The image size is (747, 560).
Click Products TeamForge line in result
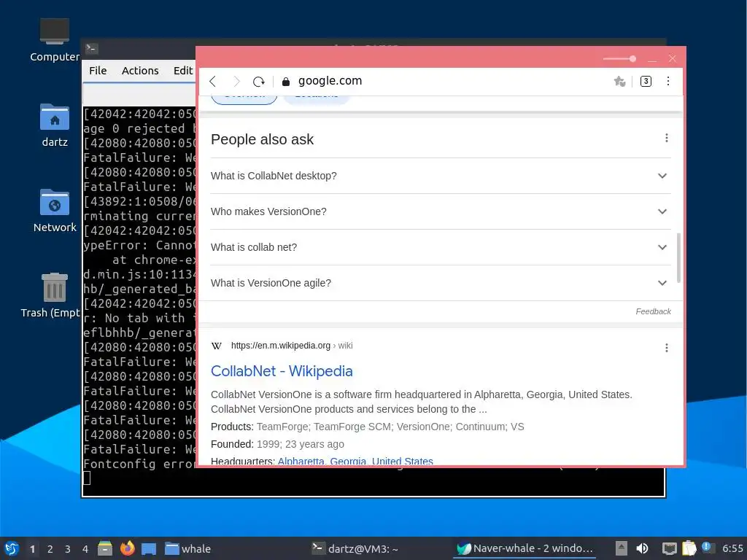tap(368, 427)
